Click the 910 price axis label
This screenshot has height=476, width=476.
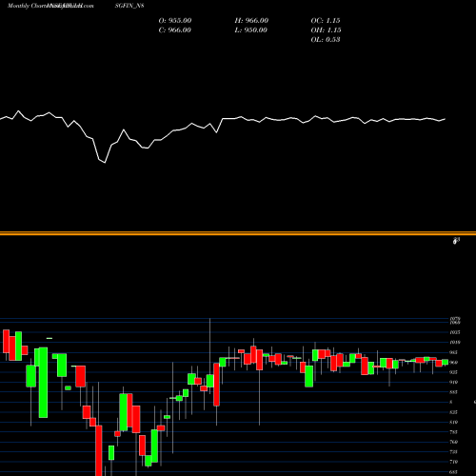click(x=454, y=382)
